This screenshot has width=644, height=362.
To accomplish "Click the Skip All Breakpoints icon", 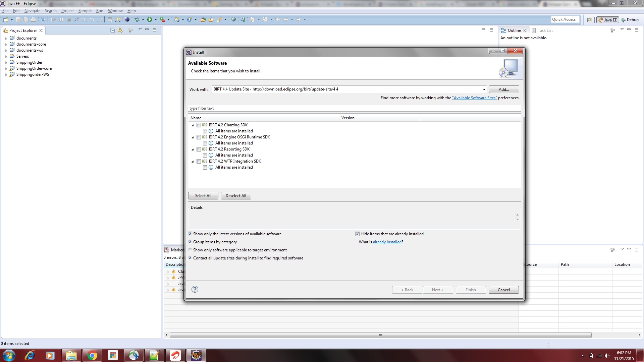I will pyautogui.click(x=43, y=19).
